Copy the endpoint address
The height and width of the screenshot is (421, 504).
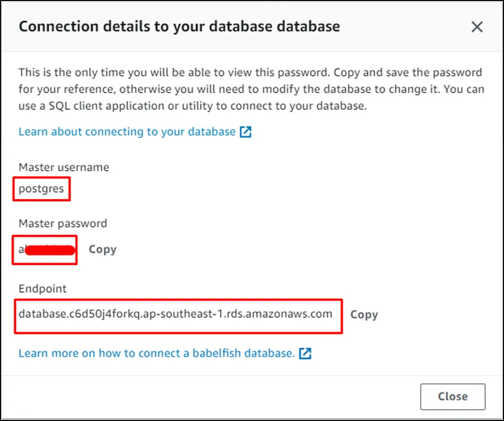coord(364,315)
